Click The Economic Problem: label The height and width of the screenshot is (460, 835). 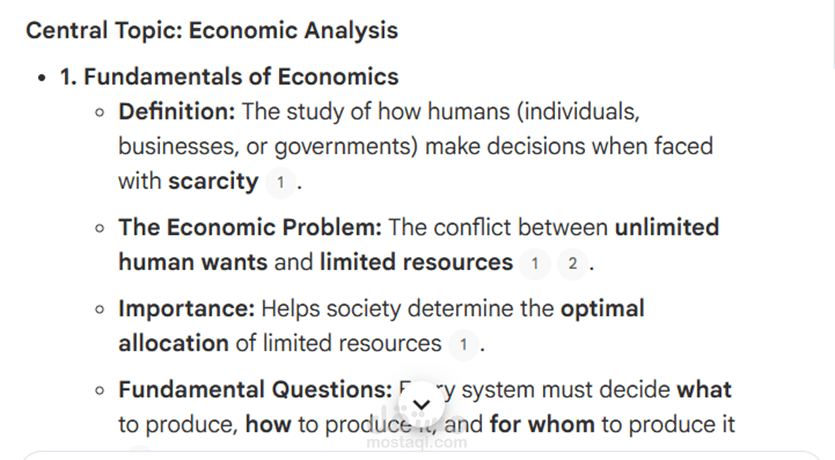coord(250,227)
